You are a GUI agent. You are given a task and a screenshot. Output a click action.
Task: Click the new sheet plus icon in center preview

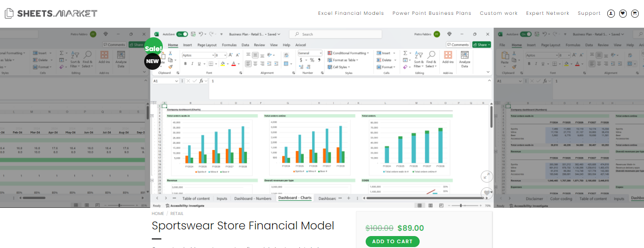click(348, 198)
